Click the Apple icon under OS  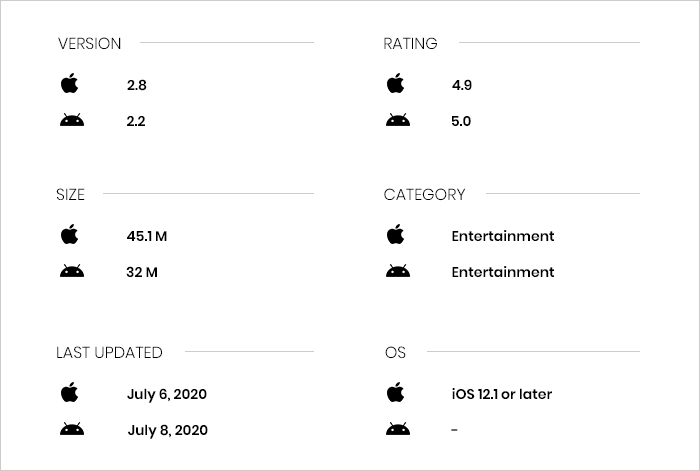click(x=396, y=392)
